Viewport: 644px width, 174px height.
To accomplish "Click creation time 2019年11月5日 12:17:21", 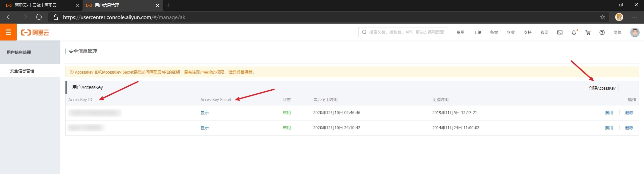I will point(454,113).
